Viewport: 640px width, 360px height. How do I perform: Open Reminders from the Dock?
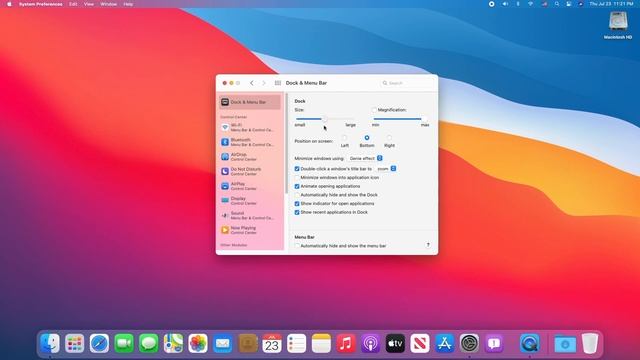296,343
